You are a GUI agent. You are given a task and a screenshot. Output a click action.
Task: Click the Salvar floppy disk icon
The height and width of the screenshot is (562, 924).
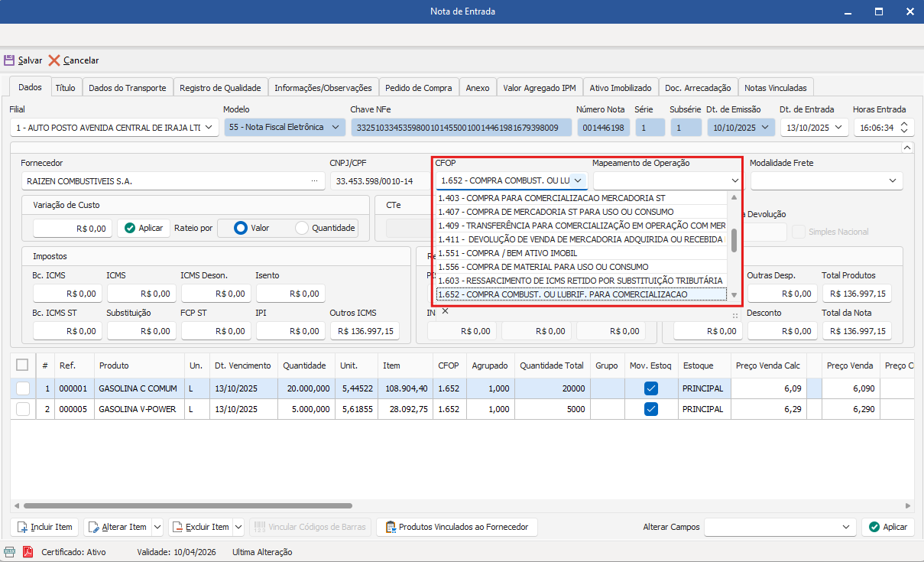10,60
